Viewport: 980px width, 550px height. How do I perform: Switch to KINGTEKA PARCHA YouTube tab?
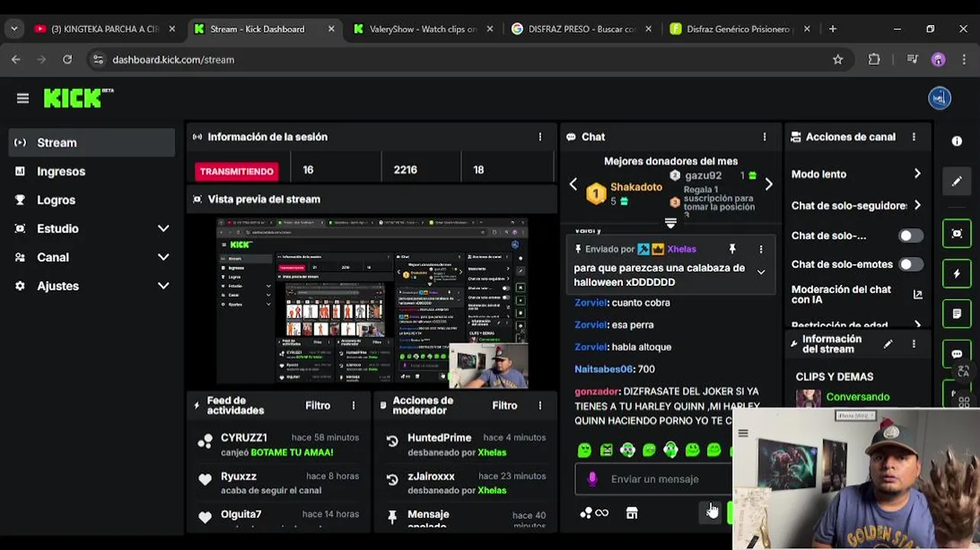pos(105,29)
